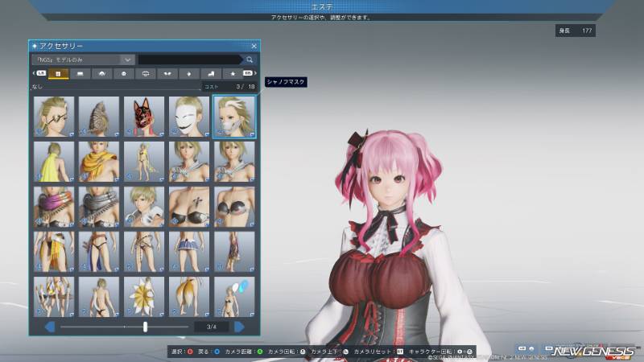644x362 pixels.
Task: Select the blue pleated skirt accessory thumbnail
Action: (x=189, y=252)
